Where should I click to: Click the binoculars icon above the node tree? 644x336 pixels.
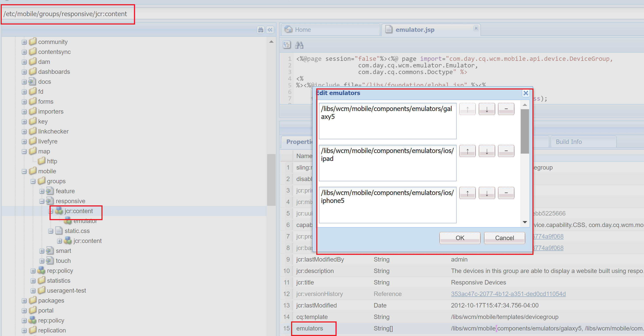[x=261, y=30]
